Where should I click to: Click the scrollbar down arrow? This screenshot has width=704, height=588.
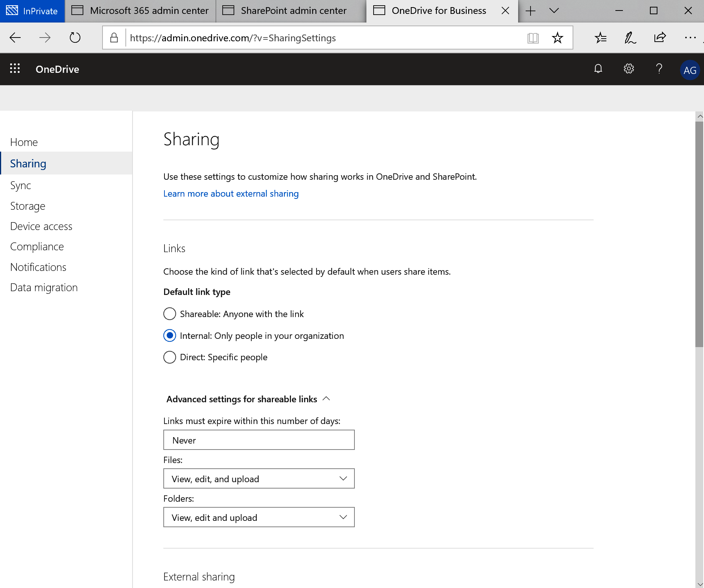pyautogui.click(x=699, y=584)
